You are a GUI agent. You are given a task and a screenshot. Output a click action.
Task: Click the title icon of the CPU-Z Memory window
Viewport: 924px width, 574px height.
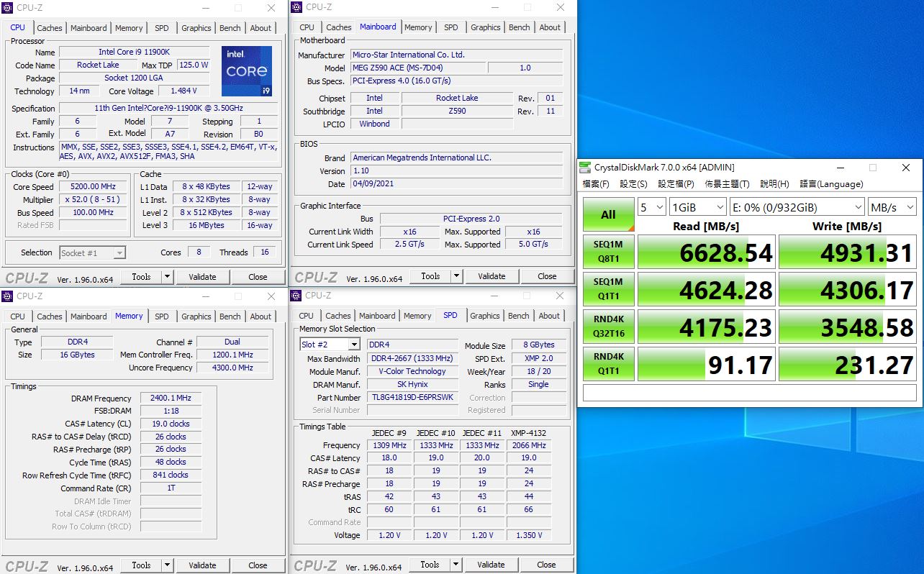[7, 296]
